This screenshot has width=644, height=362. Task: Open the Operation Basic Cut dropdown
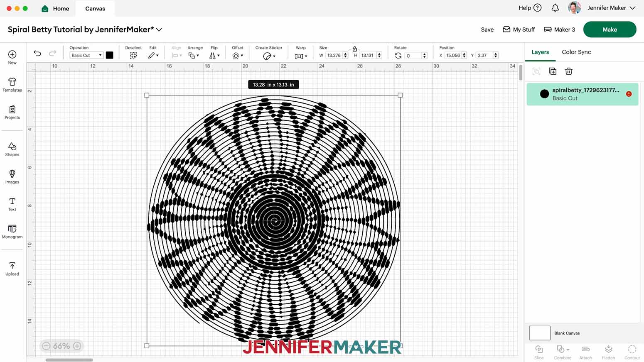pos(86,55)
